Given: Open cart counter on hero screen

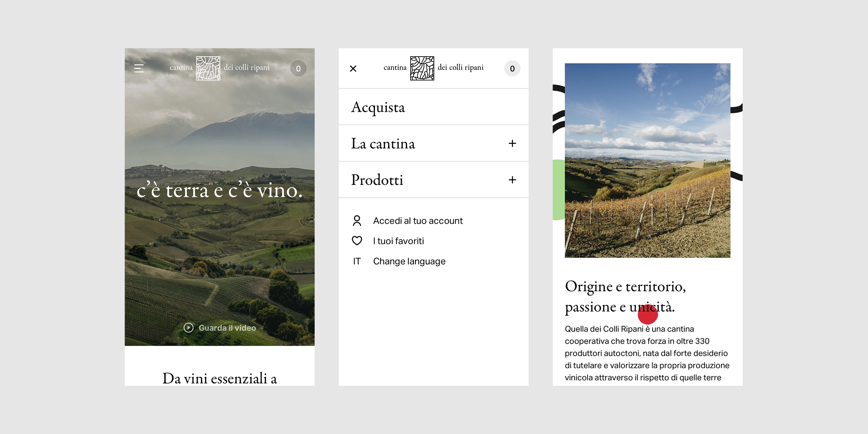Looking at the screenshot, I should tap(298, 69).
